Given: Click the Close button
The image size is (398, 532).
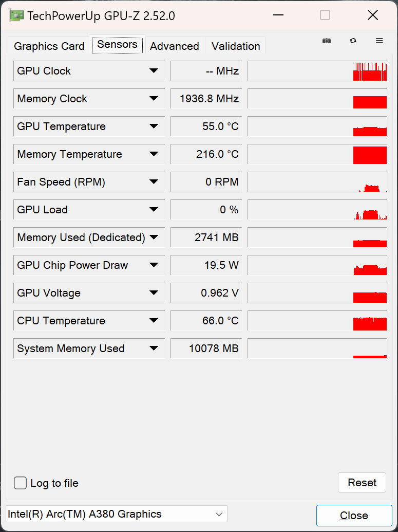Looking at the screenshot, I should click(x=354, y=516).
